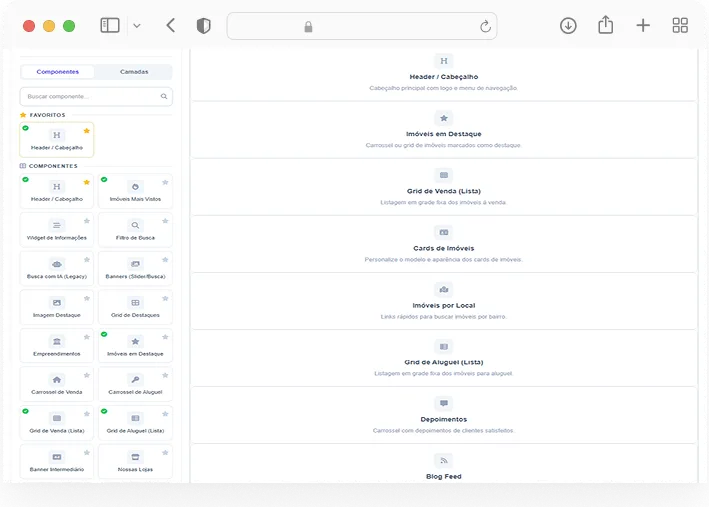This screenshot has height=507, width=709.
Task: Click the Header / Cabeçalho canvas block
Action: [444, 75]
